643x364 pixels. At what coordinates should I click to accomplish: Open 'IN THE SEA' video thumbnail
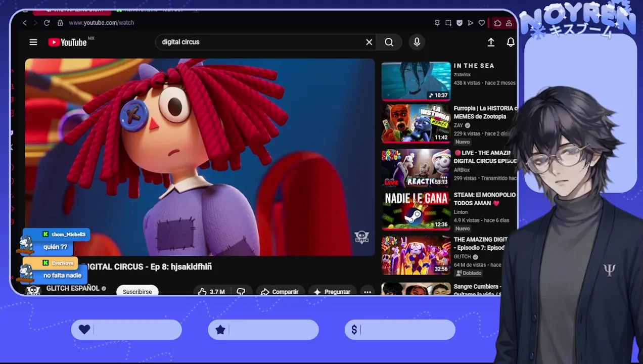pyautogui.click(x=416, y=81)
